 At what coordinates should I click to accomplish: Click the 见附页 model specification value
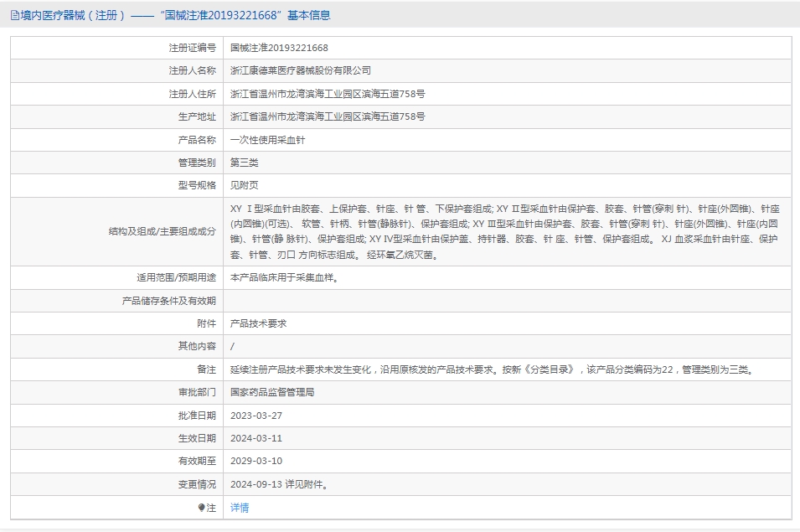[245, 185]
